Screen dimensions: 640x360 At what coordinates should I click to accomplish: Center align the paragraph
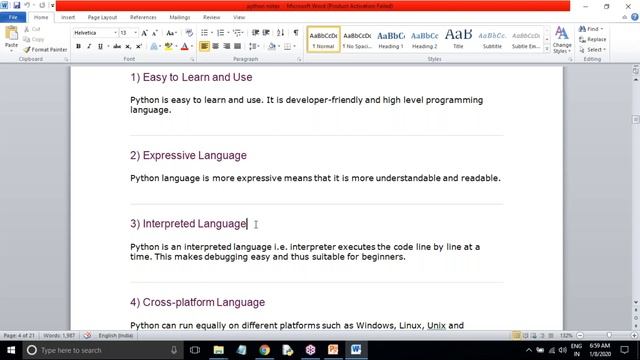(216, 47)
